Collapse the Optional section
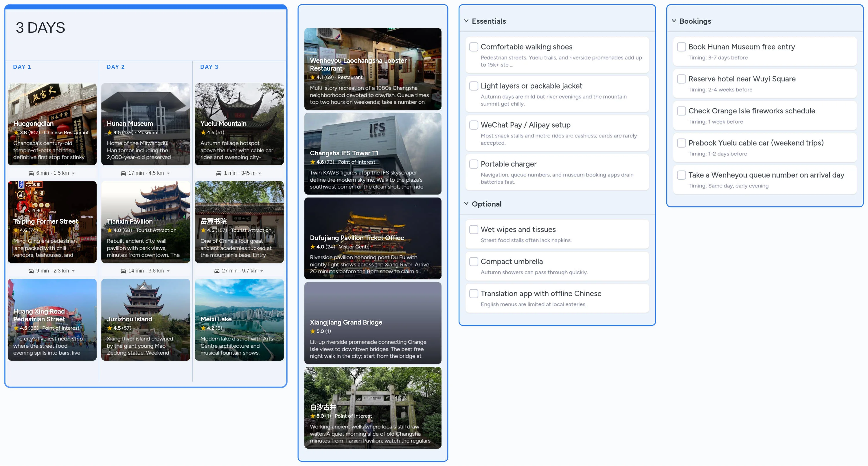Screen dimensions: 868x466 [x=466, y=204]
